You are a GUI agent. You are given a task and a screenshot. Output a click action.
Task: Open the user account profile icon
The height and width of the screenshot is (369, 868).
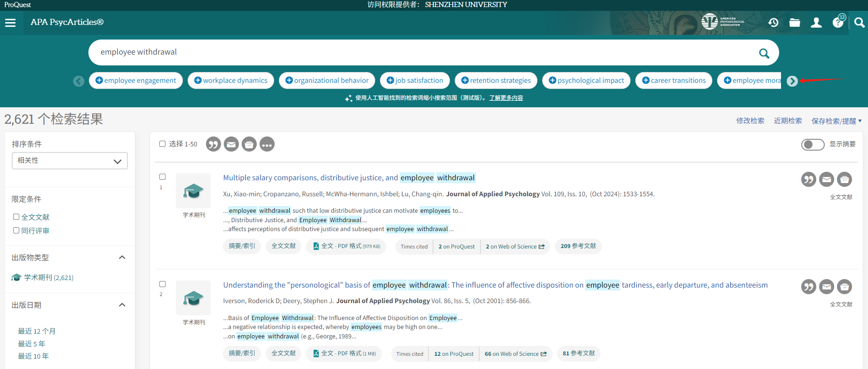click(x=816, y=23)
